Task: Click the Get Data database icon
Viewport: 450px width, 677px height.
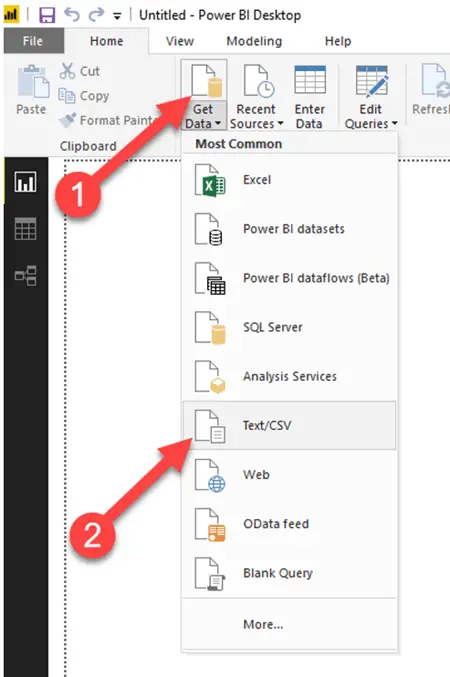Action: coord(207,80)
